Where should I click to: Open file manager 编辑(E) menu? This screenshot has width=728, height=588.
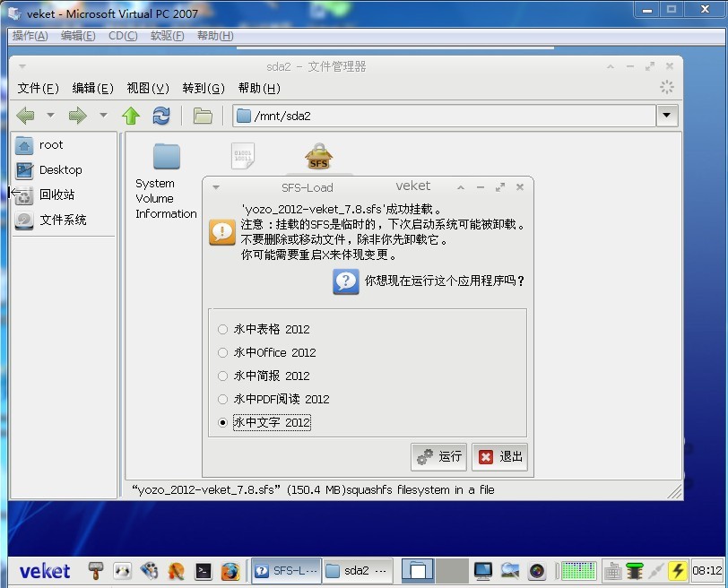click(93, 88)
